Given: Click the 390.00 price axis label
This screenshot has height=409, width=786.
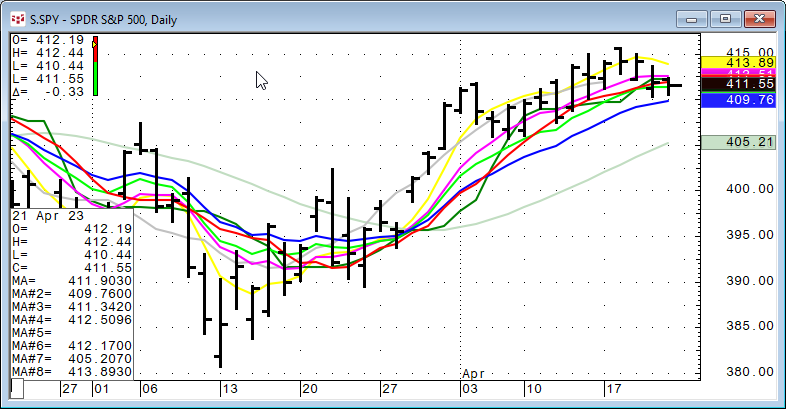Looking at the screenshot, I should coord(749,281).
